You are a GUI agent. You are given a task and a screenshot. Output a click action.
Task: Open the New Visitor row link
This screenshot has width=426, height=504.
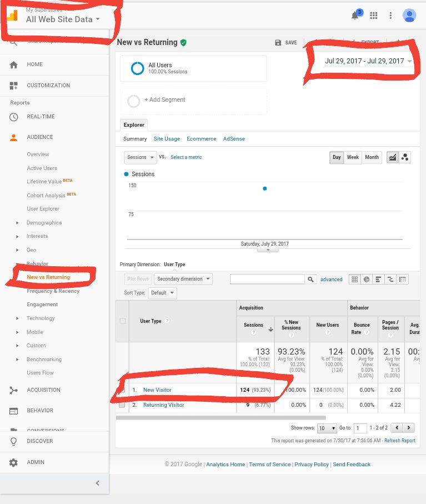click(157, 390)
